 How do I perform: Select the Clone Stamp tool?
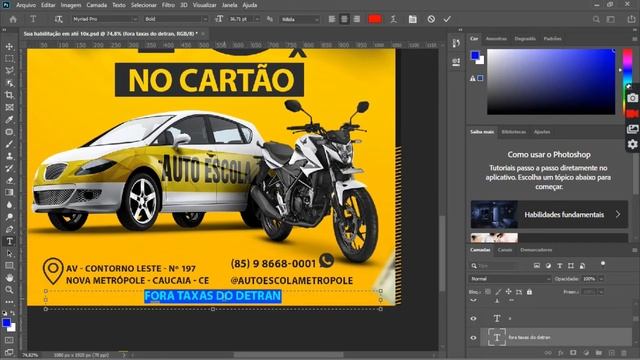click(x=9, y=156)
